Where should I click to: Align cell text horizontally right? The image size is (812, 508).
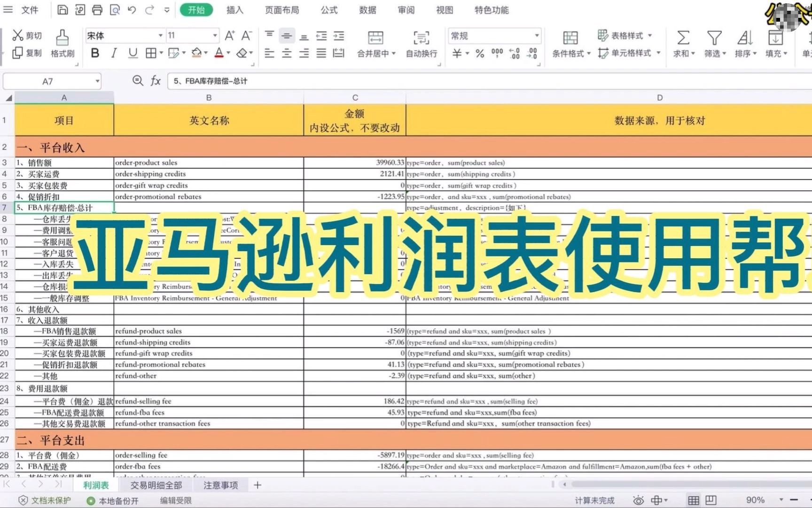pyautogui.click(x=304, y=53)
